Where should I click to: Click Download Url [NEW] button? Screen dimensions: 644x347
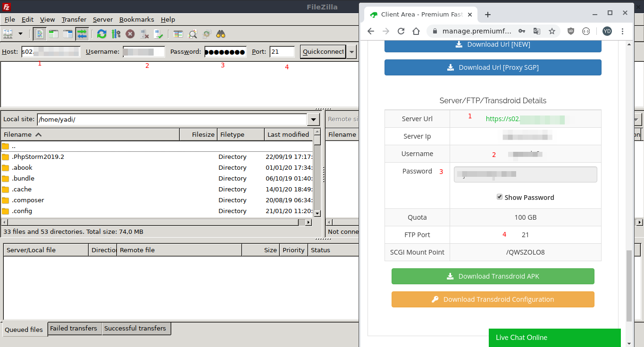(x=493, y=44)
